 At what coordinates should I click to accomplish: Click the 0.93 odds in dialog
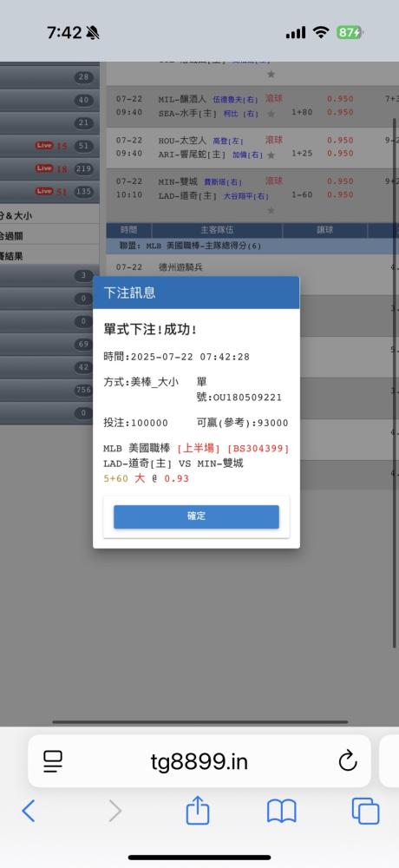pyautogui.click(x=177, y=479)
